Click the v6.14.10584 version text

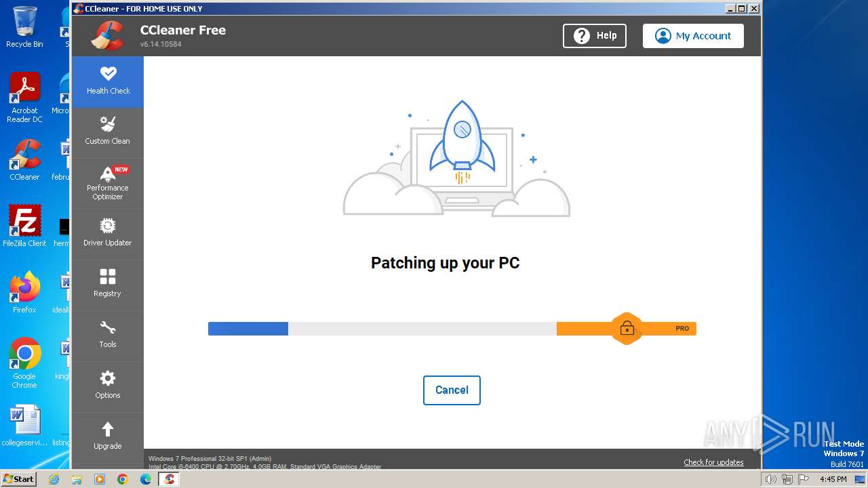coord(161,45)
